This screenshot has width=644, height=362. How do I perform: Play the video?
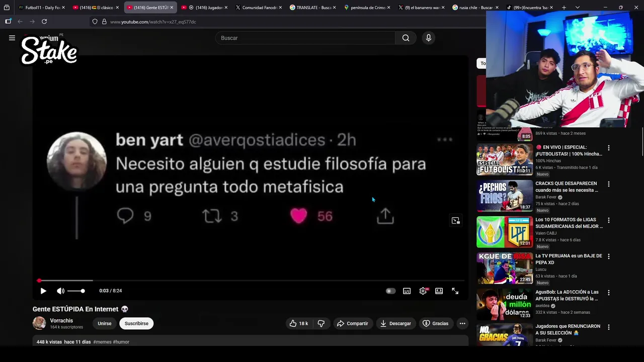[x=43, y=291]
